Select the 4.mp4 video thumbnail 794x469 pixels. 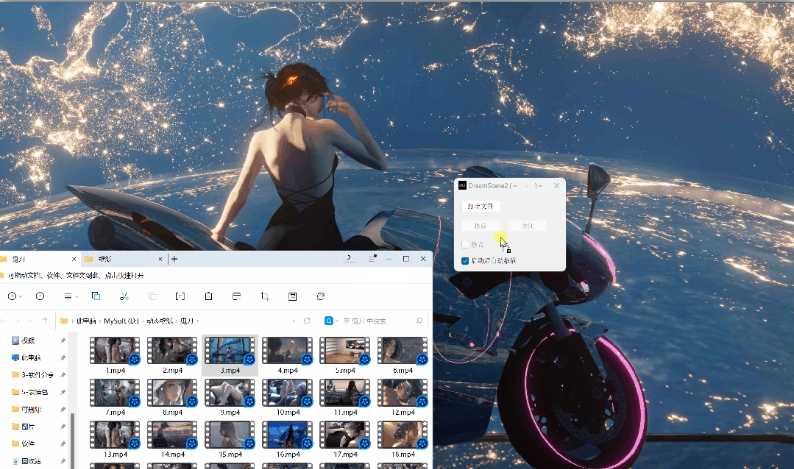(287, 350)
